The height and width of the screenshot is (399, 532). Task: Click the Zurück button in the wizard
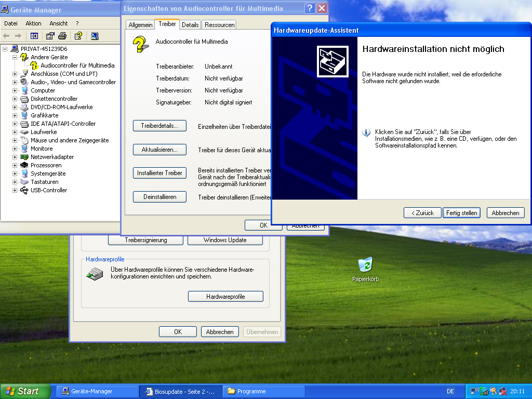coord(422,213)
